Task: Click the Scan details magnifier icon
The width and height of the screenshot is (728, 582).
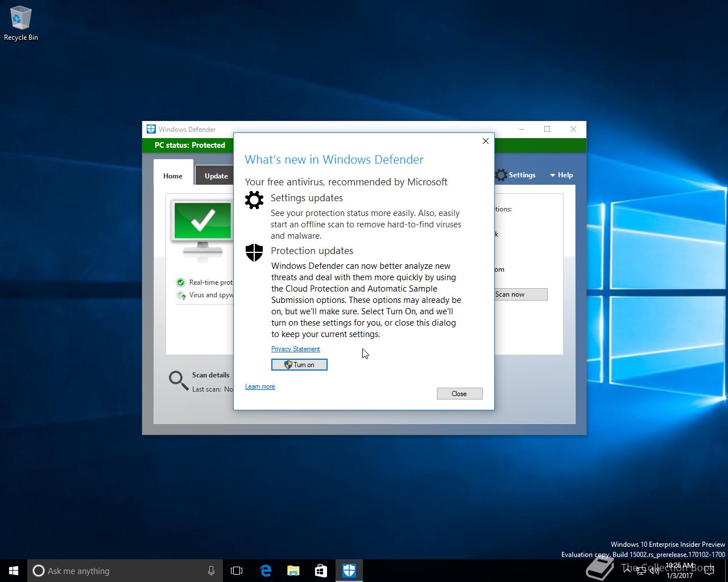Action: coord(179,381)
